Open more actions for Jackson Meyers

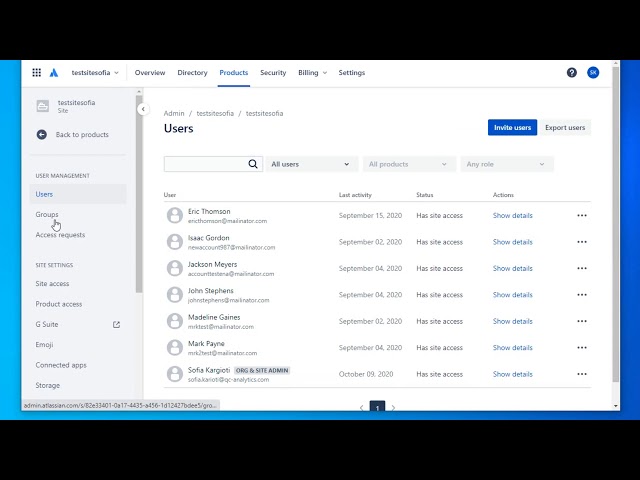click(582, 269)
